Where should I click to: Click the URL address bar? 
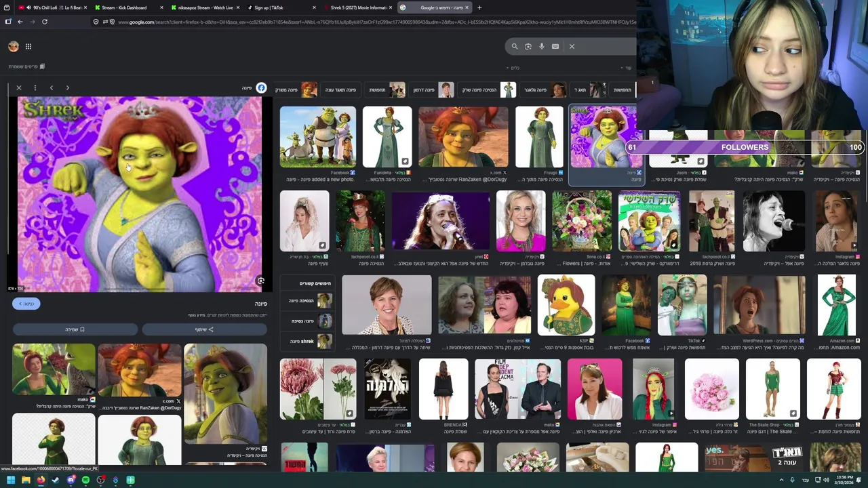tap(376, 22)
